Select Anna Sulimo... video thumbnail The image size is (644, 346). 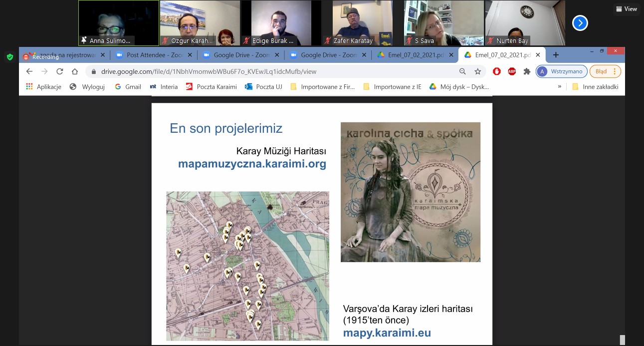[119, 23]
